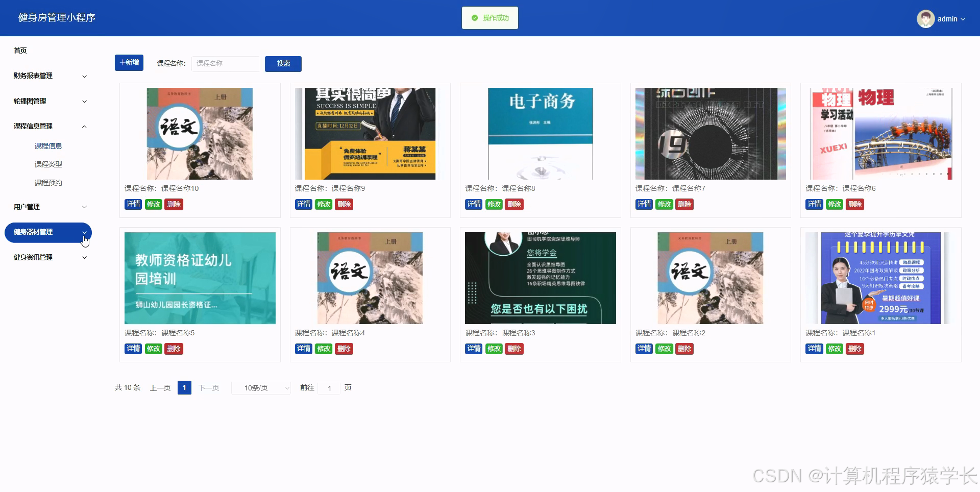The height and width of the screenshot is (492, 980).
Task: Click the + icon on the 新增 button
Action: pos(121,62)
